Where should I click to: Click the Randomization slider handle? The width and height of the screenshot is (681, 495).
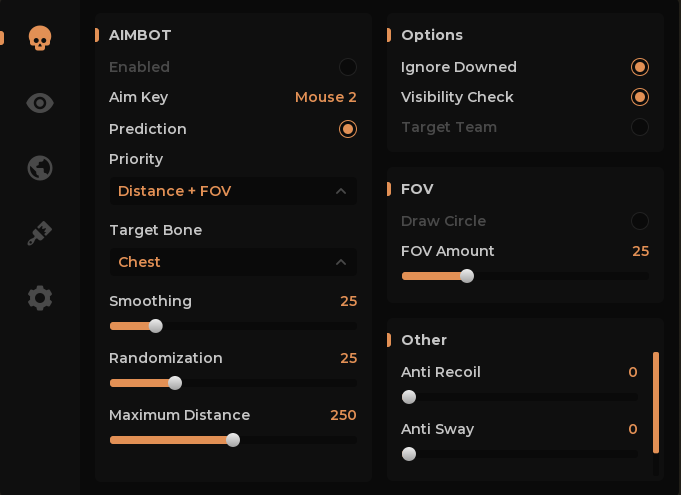coord(175,383)
